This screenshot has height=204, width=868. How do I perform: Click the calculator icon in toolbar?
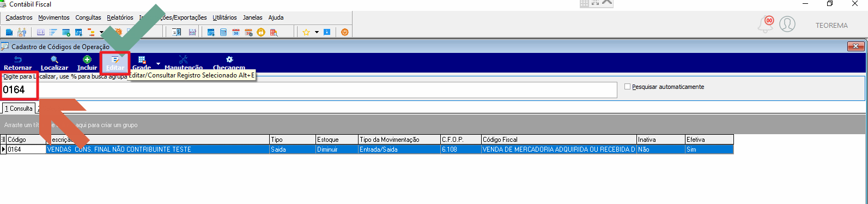point(223,32)
